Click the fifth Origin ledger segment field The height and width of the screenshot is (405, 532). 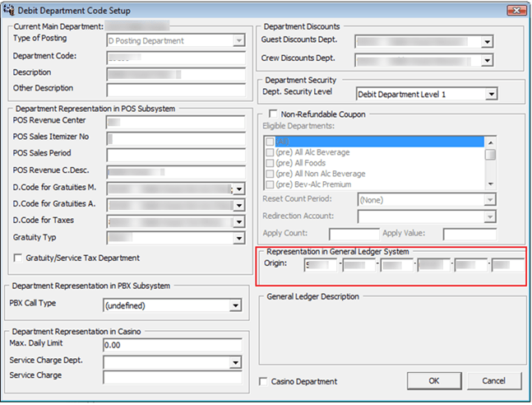471,265
